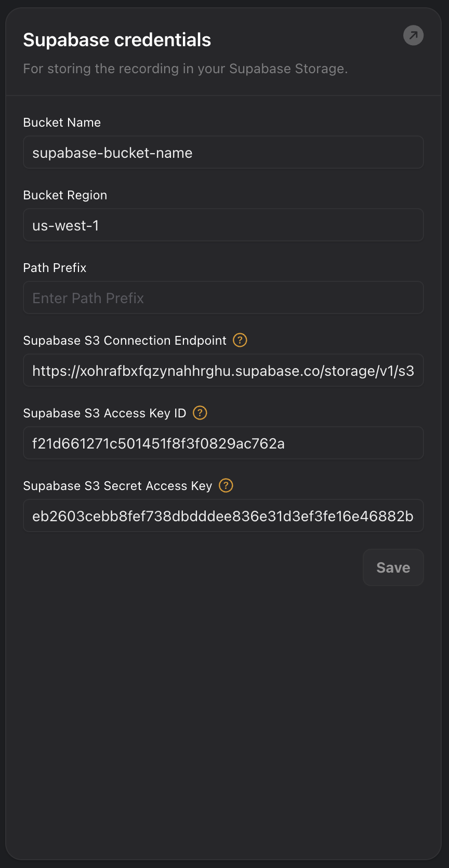Click the Supabase Storage description subtitle
This screenshot has width=449, height=868.
pos(185,69)
